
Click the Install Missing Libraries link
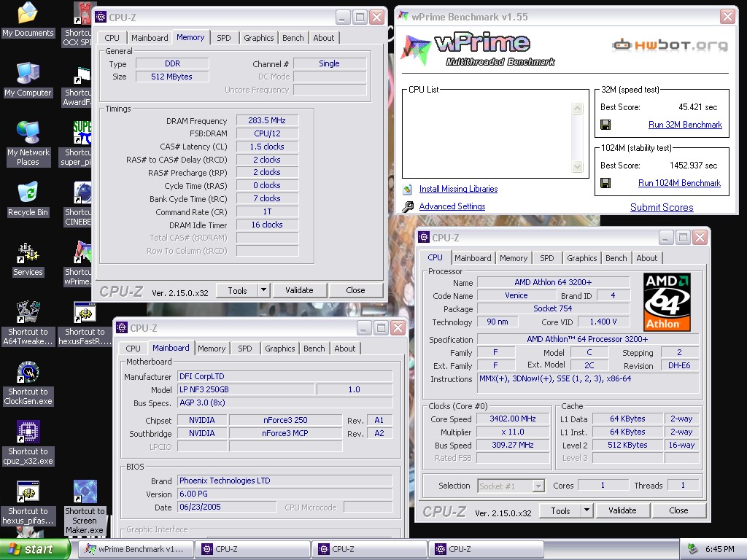(458, 189)
